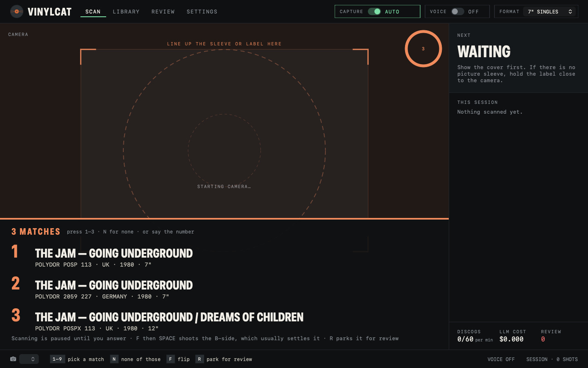Toggle the Capture Auto switch
The height and width of the screenshot is (368, 588).
[x=374, y=11]
